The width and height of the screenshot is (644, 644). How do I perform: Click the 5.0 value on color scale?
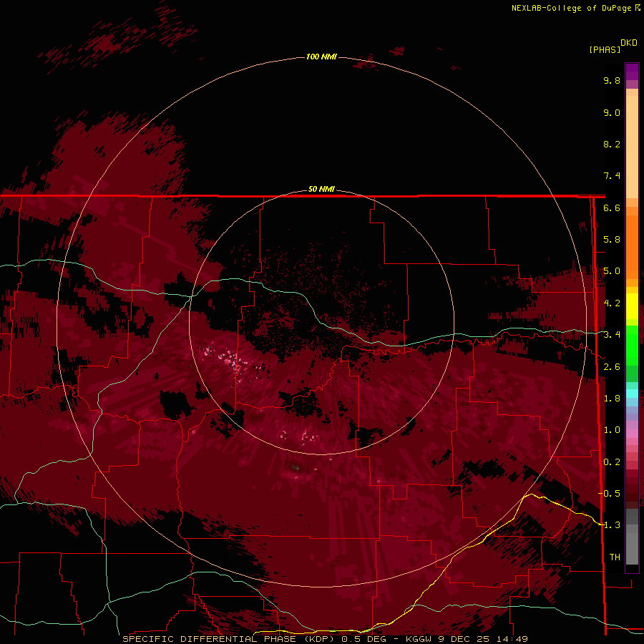612,271
